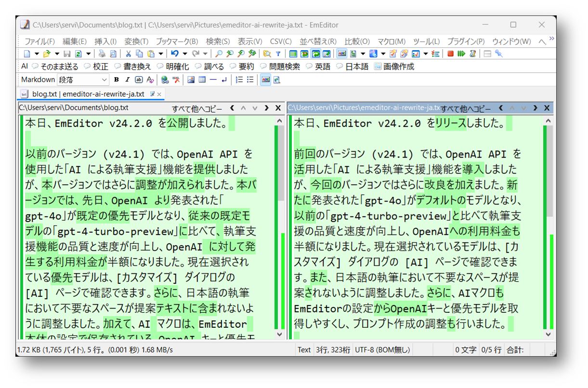Click すべて他へコピー in right pane
The image size is (588, 388).
466,108
